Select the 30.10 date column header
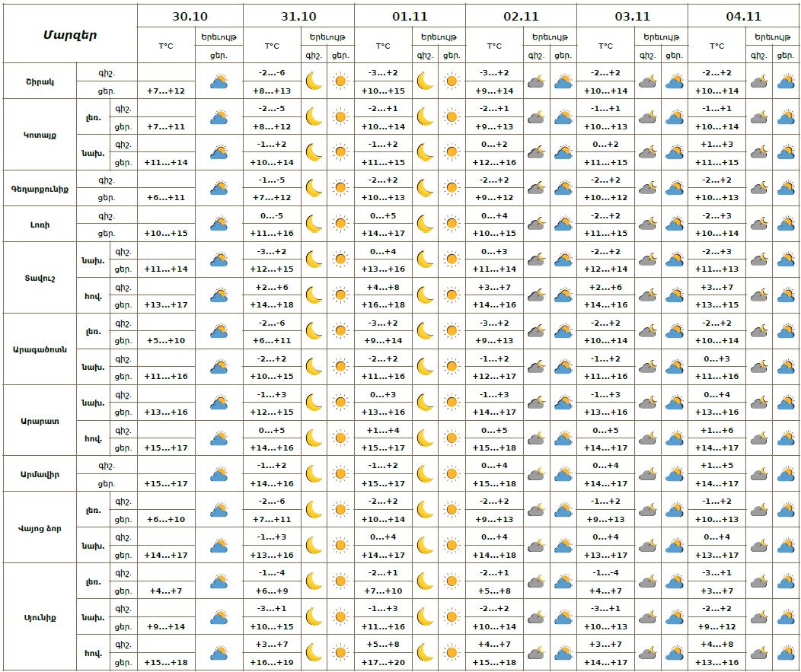The width and height of the screenshot is (801, 672). [x=190, y=15]
